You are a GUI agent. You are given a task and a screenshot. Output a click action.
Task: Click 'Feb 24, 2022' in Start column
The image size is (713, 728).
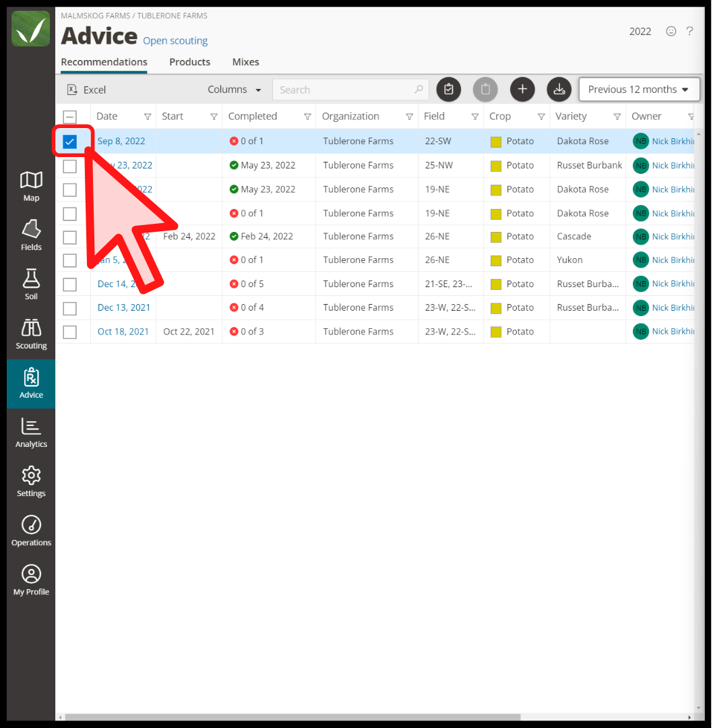189,237
